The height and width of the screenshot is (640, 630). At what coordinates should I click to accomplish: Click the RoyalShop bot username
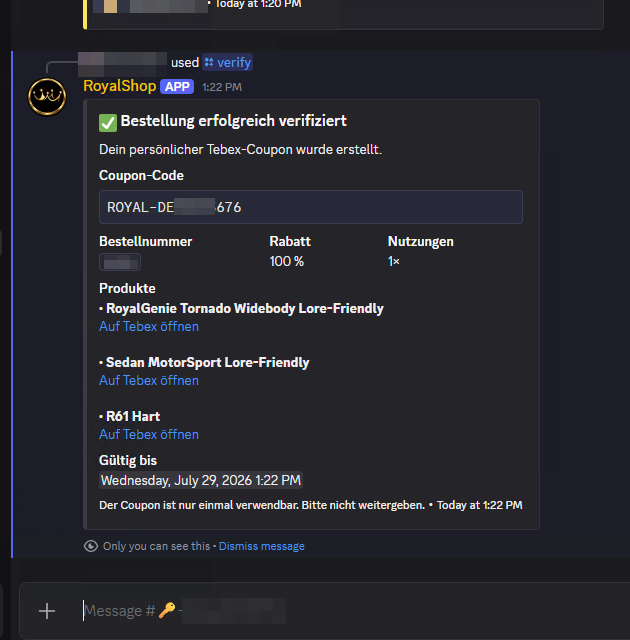pos(120,86)
